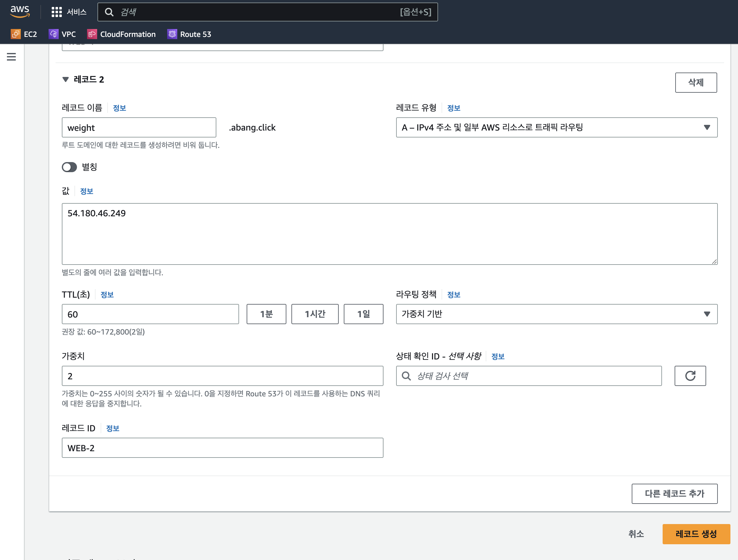The height and width of the screenshot is (560, 738).
Task: Toggle the 별칭 alias switch
Action: pos(69,167)
